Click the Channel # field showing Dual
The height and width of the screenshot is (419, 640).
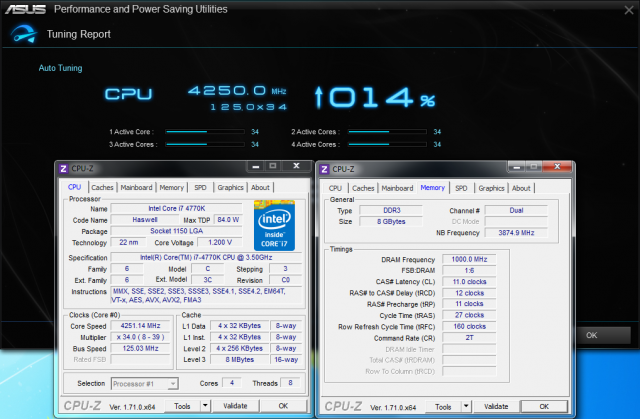516,211
